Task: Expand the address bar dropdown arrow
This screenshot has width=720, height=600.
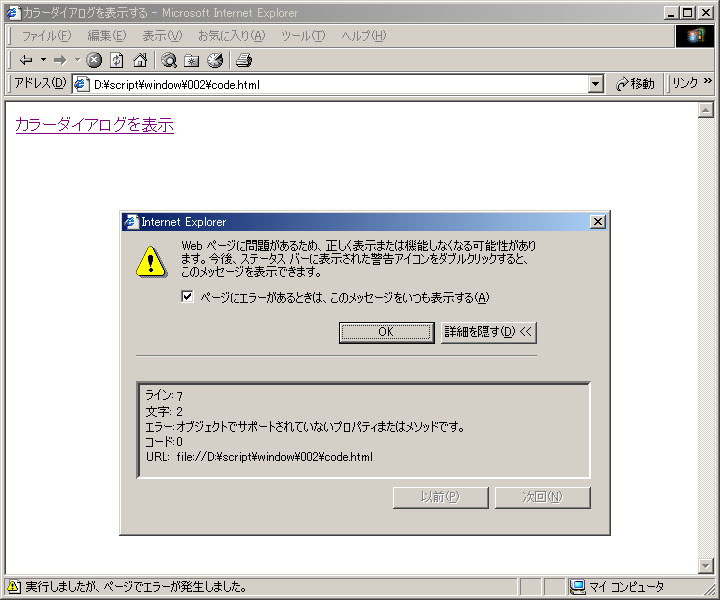Action: (x=596, y=84)
